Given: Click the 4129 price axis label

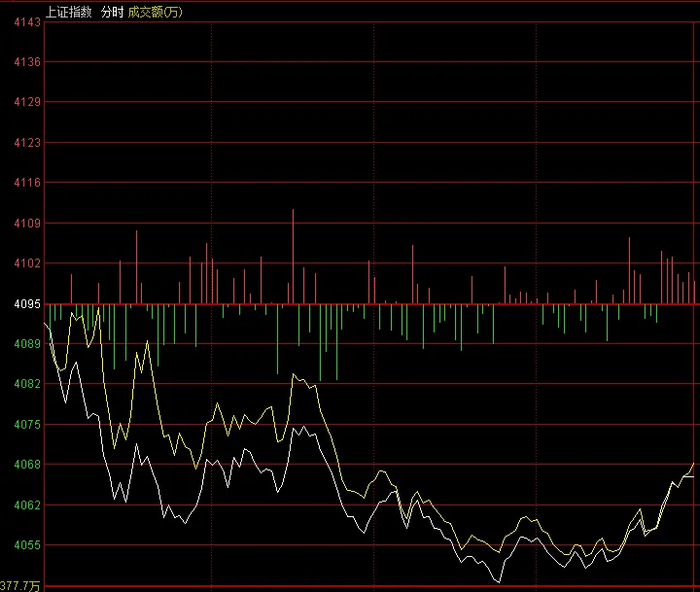Looking at the screenshot, I should tap(27, 102).
